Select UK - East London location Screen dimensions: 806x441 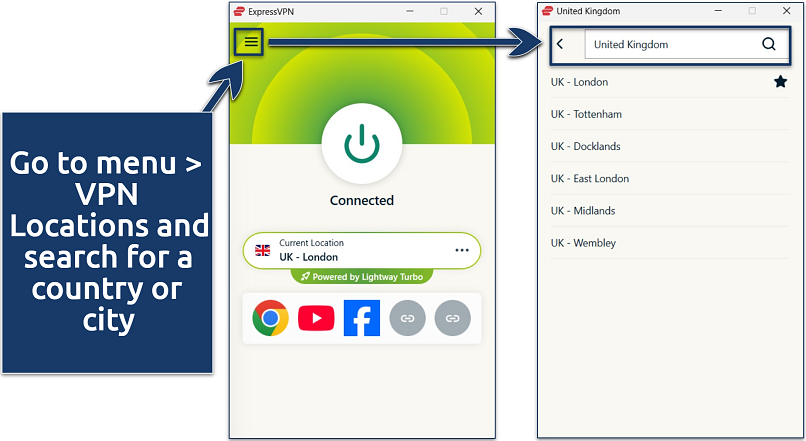click(x=670, y=178)
